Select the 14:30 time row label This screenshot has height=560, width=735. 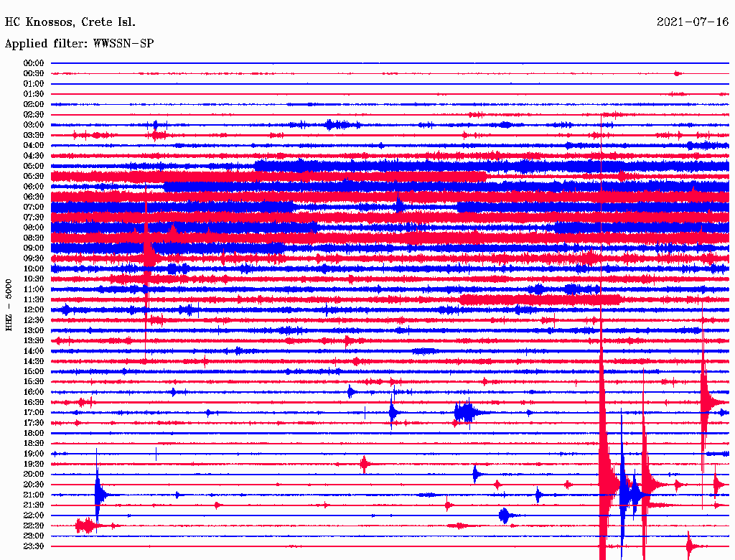pyautogui.click(x=33, y=361)
